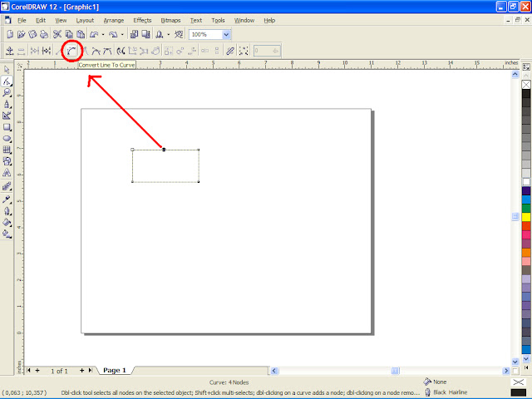The image size is (532, 399).
Task: Click the Break Curve icon
Action: click(47, 51)
